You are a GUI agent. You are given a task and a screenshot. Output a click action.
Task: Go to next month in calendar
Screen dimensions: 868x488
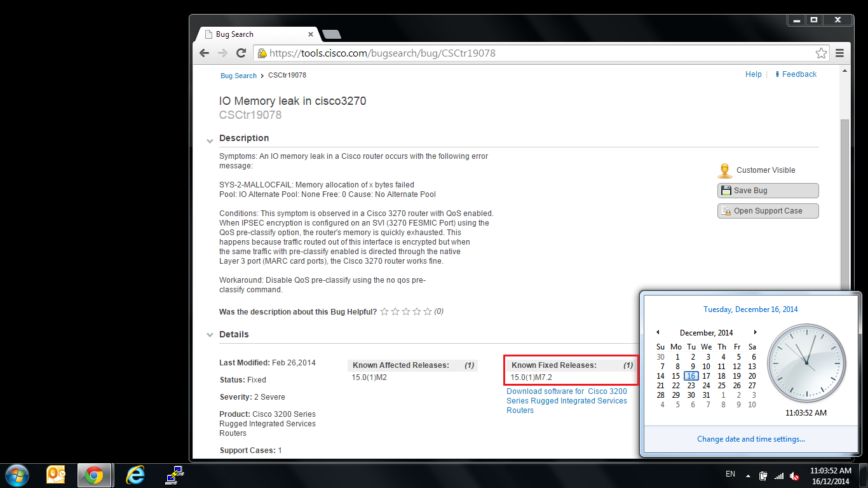755,332
